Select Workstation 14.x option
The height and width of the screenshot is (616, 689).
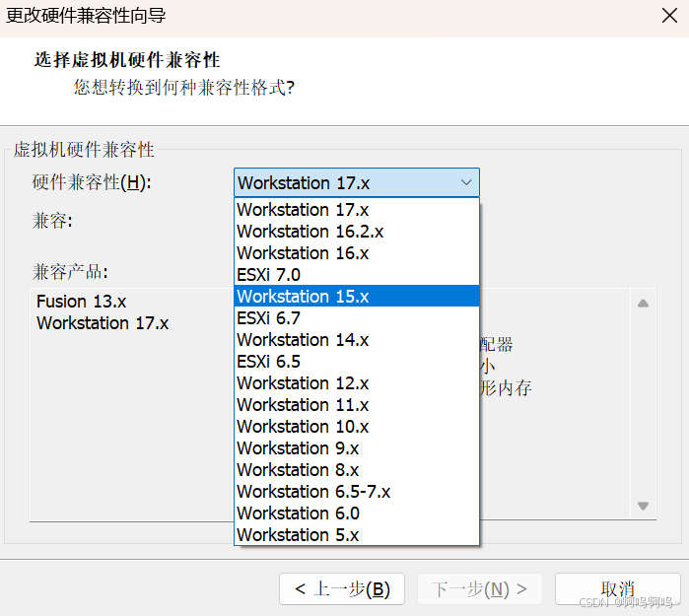tap(357, 340)
